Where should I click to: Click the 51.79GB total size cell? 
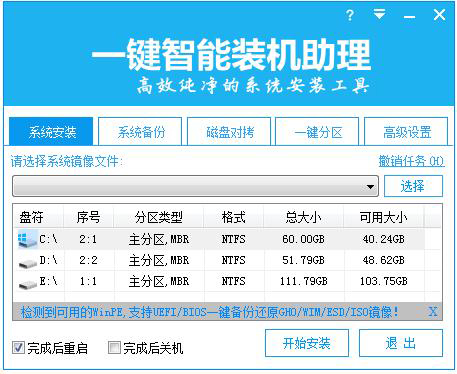click(x=303, y=260)
